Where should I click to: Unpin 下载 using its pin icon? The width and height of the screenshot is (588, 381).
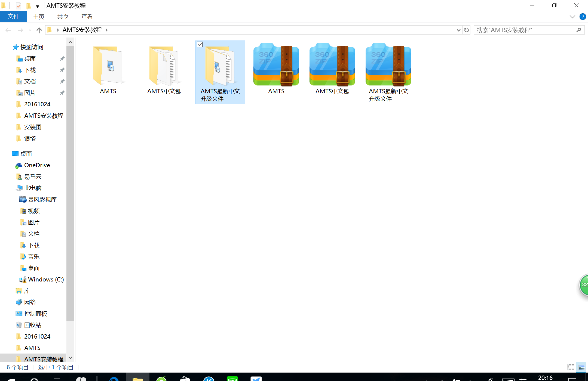62,70
